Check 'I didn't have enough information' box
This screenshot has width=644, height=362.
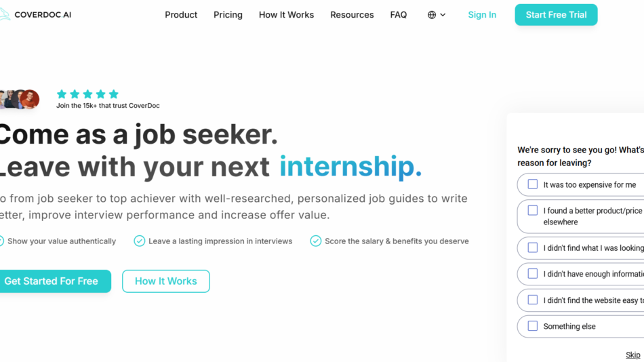[x=533, y=274]
